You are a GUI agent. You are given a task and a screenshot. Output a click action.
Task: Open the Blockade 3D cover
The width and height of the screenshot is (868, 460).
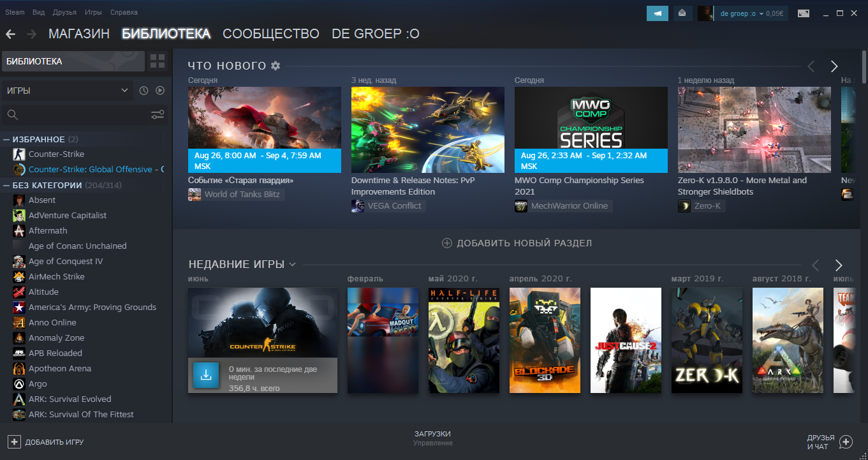(x=545, y=340)
